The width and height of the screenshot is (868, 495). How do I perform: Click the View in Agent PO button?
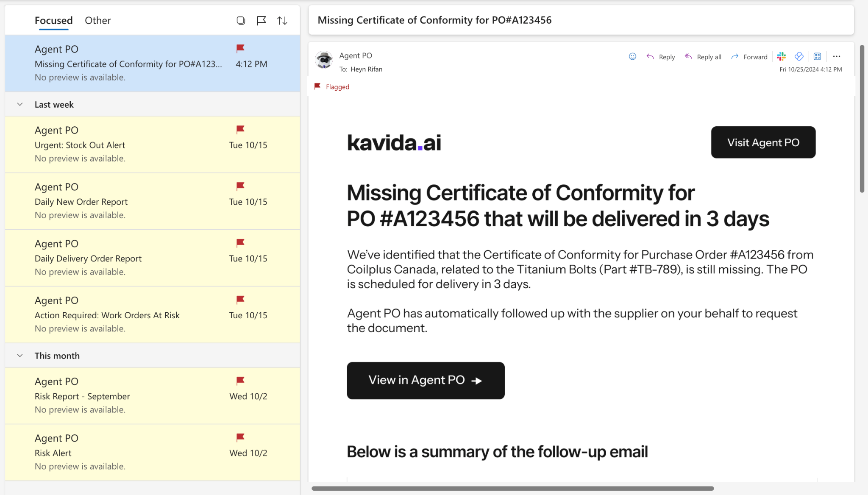426,381
